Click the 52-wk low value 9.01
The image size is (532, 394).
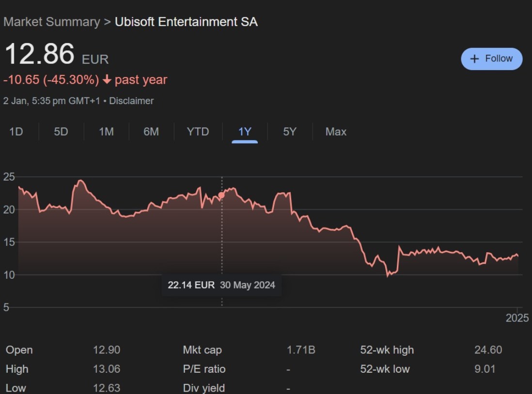(x=485, y=369)
